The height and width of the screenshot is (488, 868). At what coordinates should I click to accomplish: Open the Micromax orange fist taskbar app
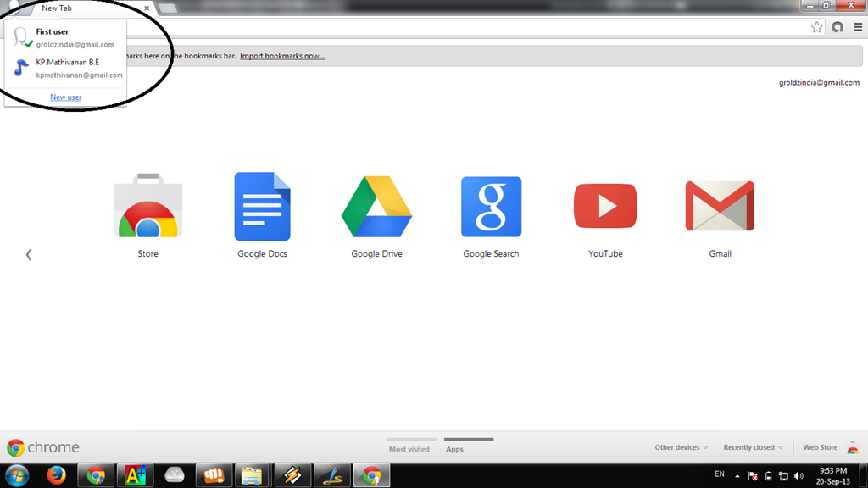214,476
